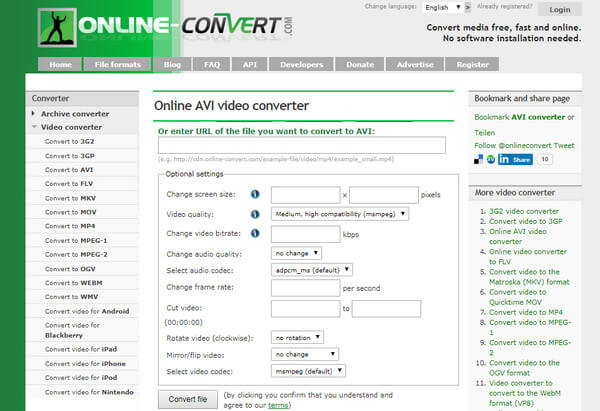The image size is (600, 411).
Task: Click the Online-Convert logo image
Action: click(165, 28)
